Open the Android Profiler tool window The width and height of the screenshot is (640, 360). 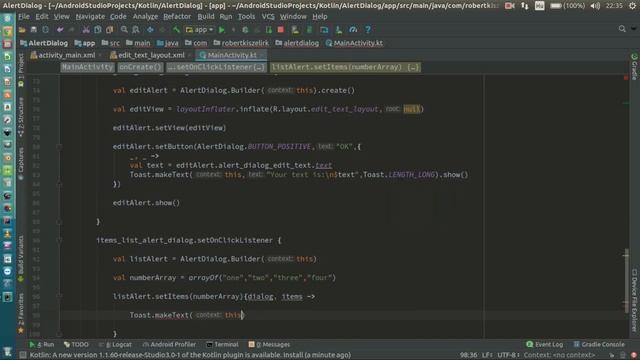tap(169, 344)
